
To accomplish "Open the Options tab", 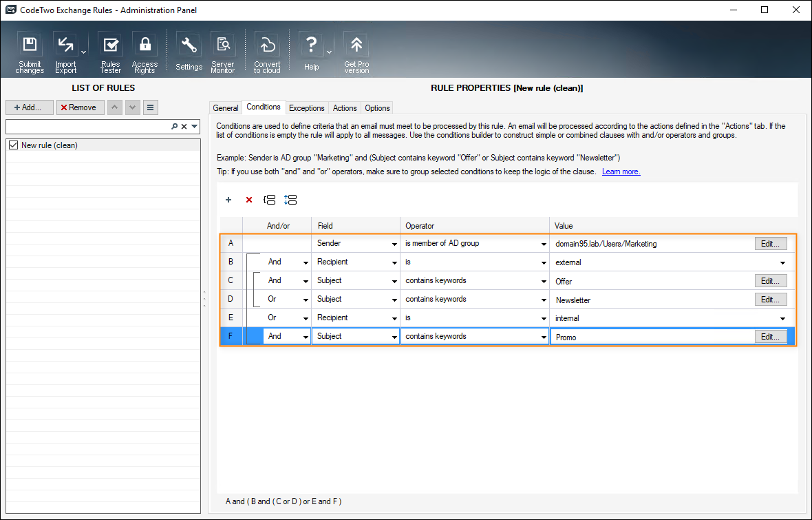I will (x=377, y=108).
